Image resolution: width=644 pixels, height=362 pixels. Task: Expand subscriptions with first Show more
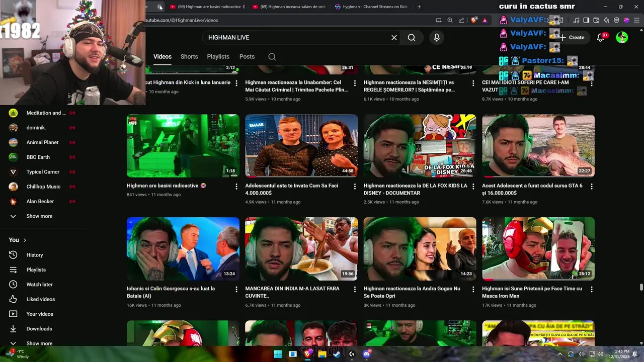(x=39, y=216)
